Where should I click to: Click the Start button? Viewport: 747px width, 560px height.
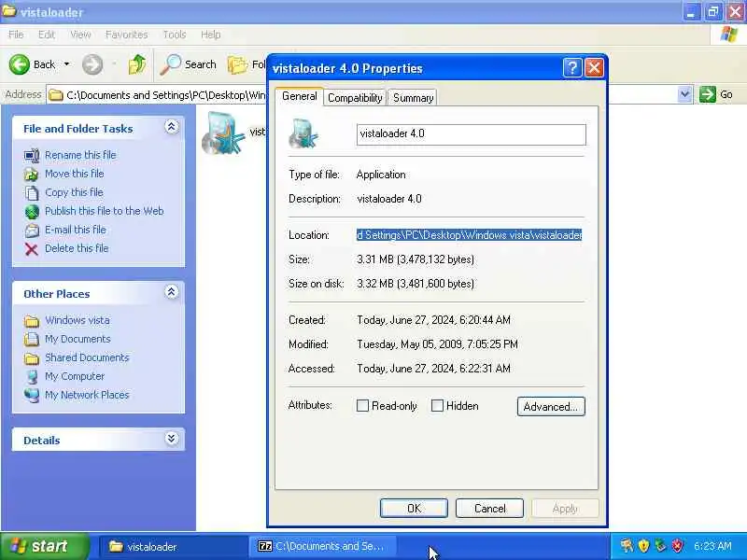pyautogui.click(x=44, y=546)
